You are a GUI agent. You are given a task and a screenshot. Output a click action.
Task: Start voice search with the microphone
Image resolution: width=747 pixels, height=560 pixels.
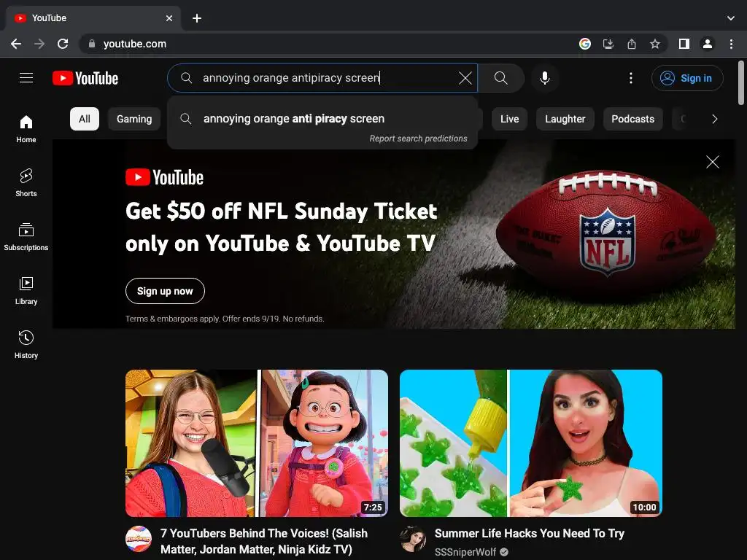544,78
